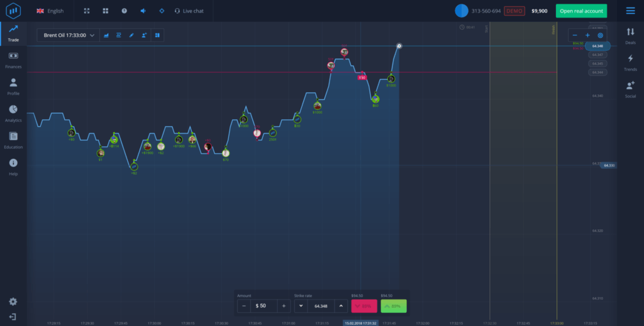Viewport: 644px width, 326px height.
Task: Expand the Brent Oil asset dropdown
Action: pyautogui.click(x=69, y=35)
